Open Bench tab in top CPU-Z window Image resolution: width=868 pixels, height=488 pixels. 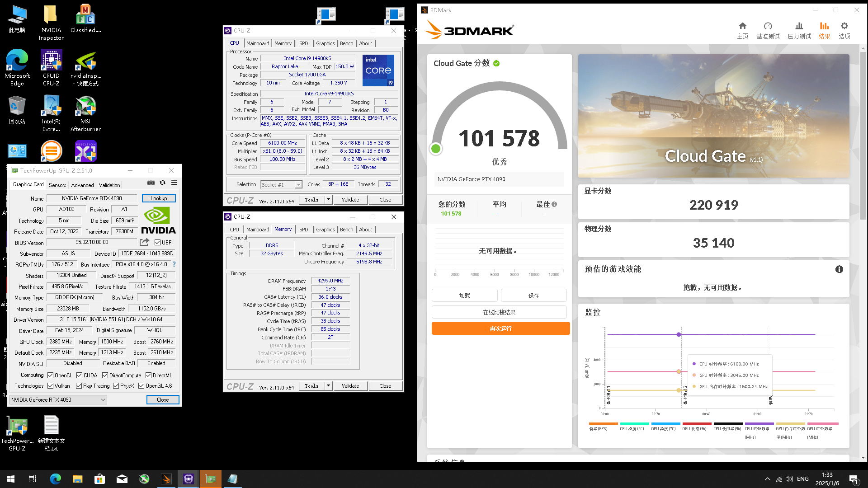pos(347,43)
